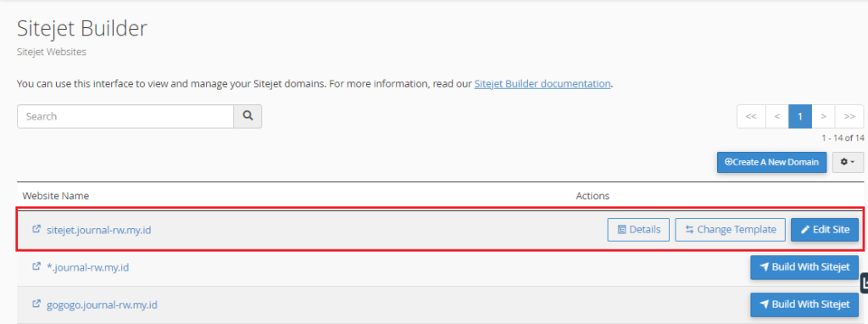Screen dimensions: 868x324
Task: Sort by Website Name column header
Action: 56,196
